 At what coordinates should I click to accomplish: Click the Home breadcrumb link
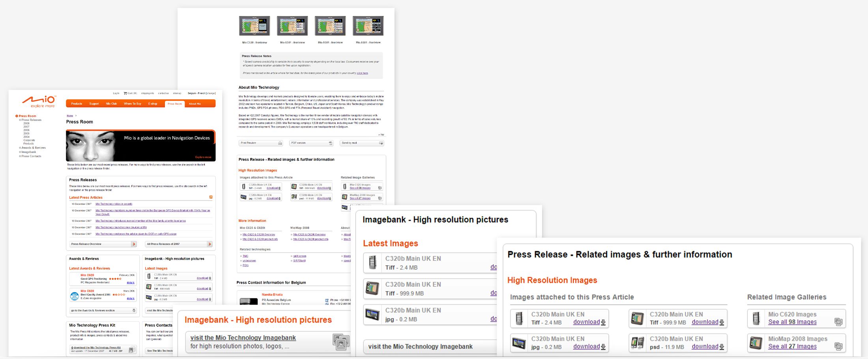pos(70,116)
